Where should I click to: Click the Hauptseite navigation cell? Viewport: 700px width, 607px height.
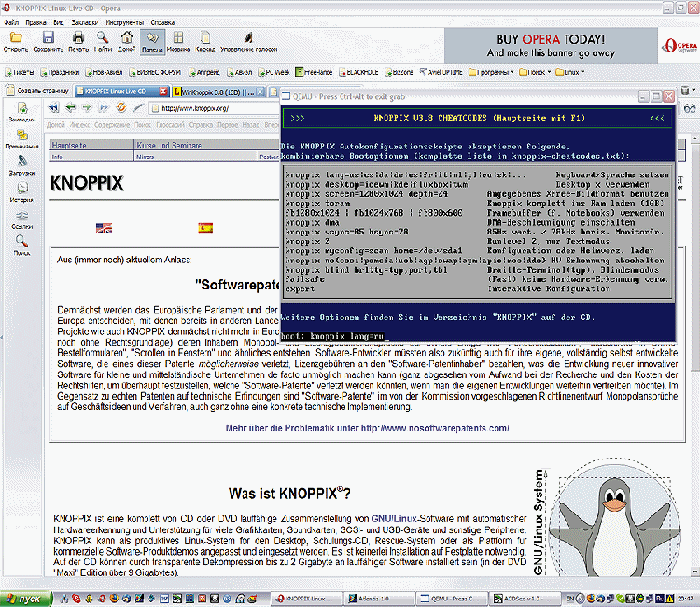click(x=91, y=145)
